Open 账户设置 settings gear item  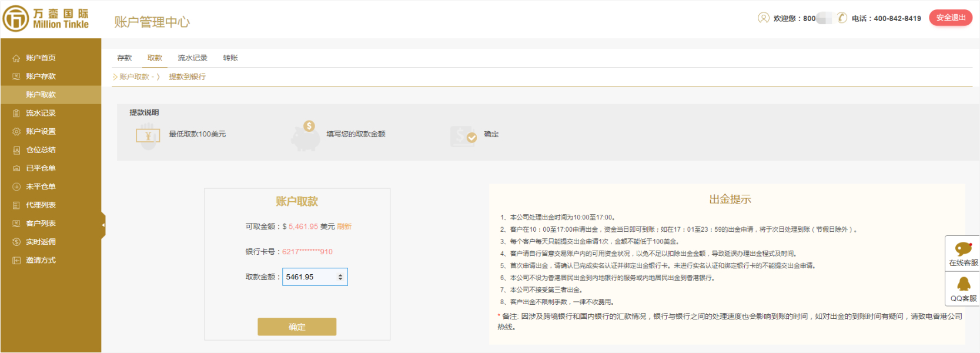pos(41,131)
